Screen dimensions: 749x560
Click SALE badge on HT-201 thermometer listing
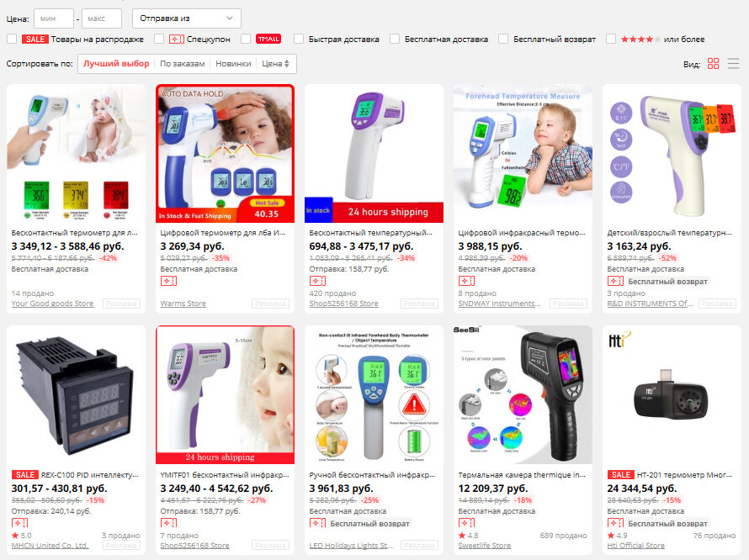coord(620,474)
